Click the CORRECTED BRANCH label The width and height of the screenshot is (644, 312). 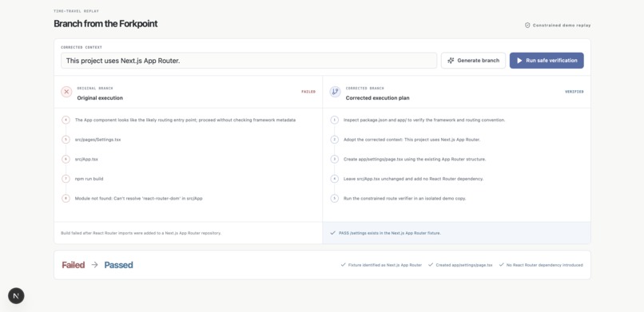364,88
